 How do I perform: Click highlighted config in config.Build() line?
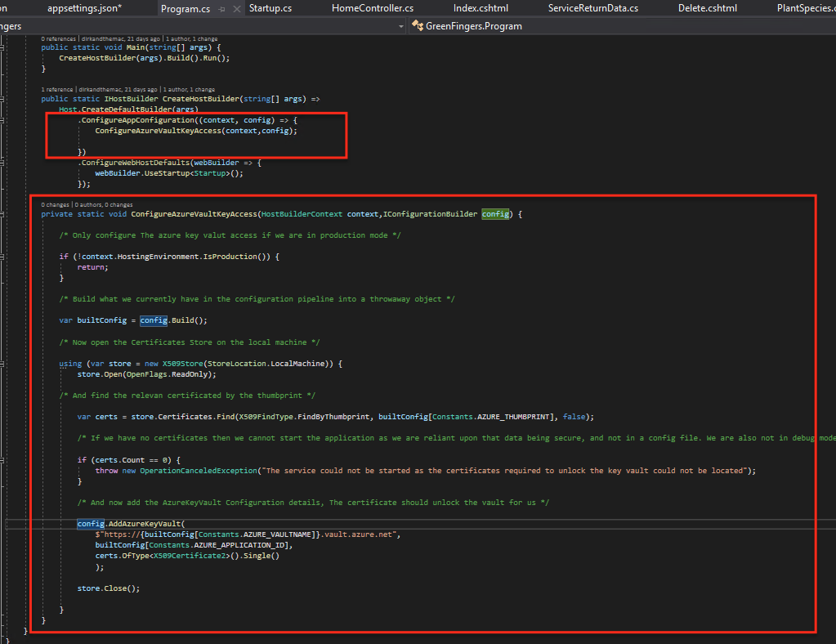154,320
